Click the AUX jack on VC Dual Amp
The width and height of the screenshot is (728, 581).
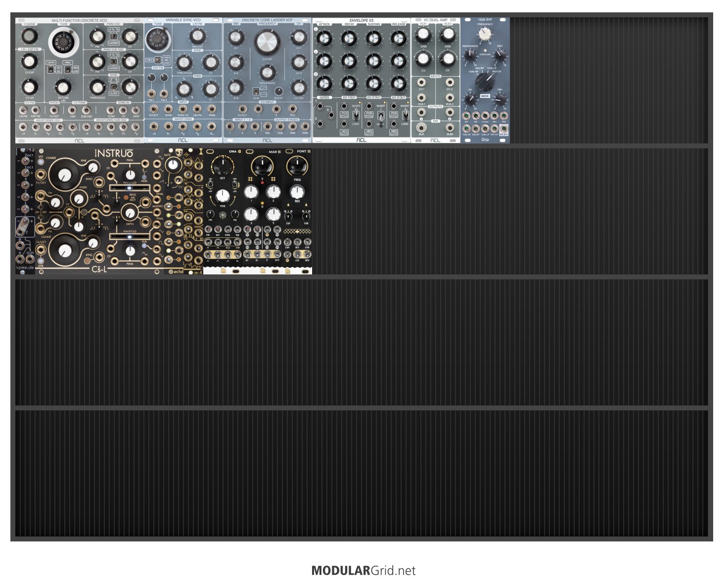[421, 127]
